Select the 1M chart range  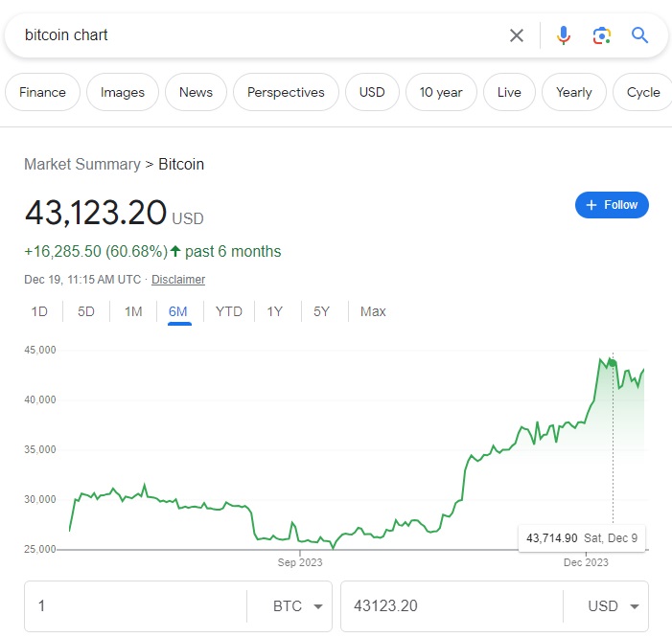click(x=133, y=311)
